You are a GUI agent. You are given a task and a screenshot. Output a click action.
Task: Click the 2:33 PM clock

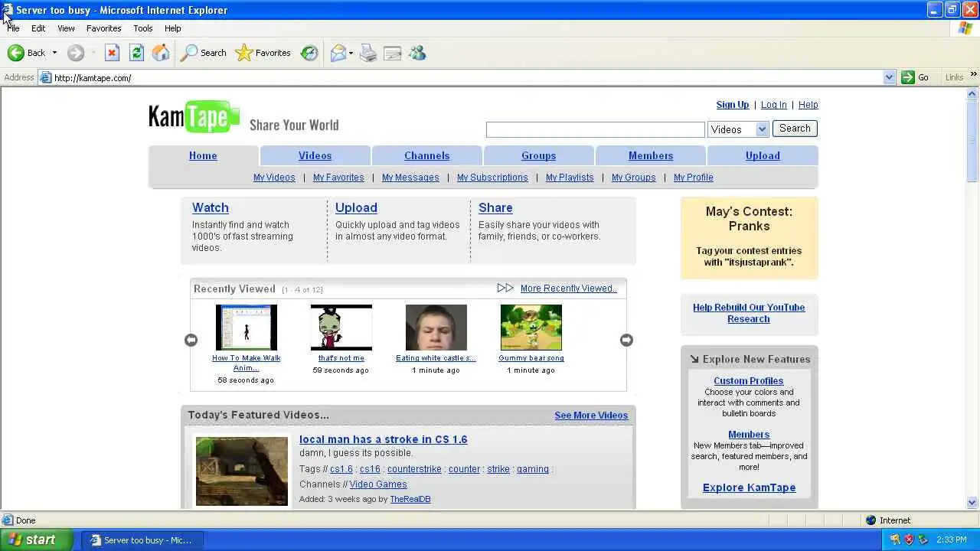951,540
